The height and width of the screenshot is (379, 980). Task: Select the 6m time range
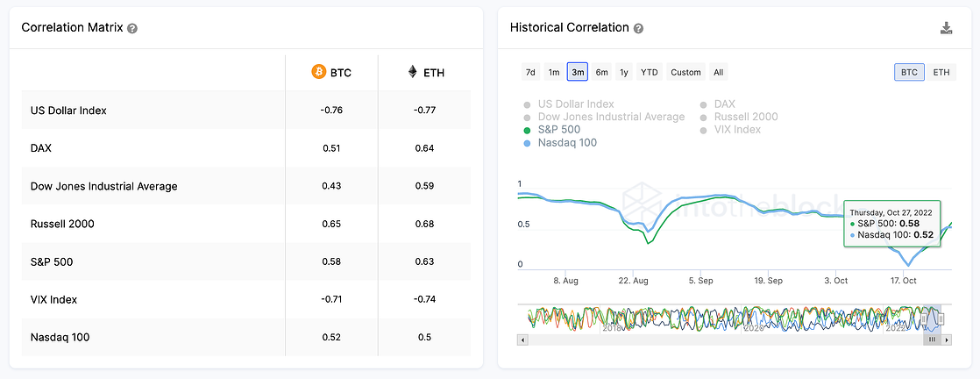(x=602, y=72)
